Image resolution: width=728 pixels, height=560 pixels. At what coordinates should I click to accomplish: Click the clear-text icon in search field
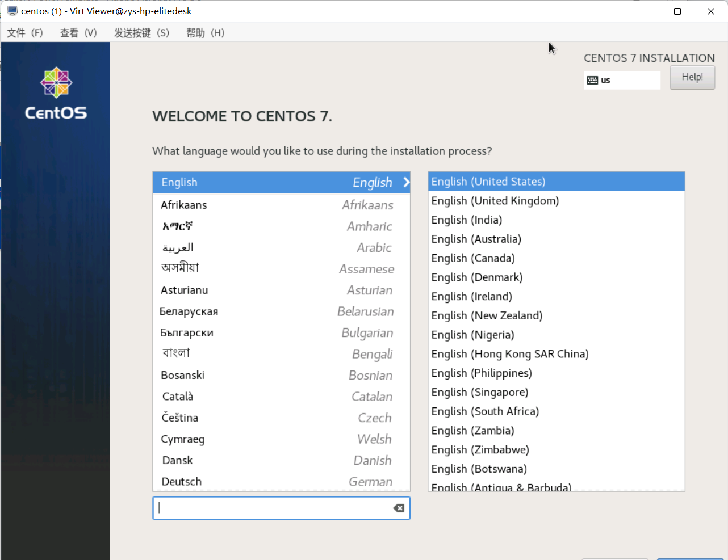tap(399, 508)
